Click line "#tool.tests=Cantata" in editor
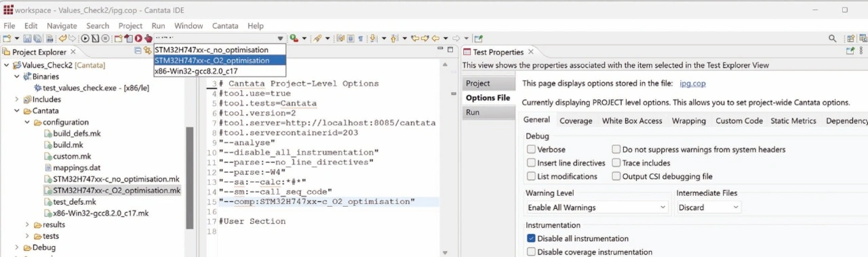 [268, 103]
